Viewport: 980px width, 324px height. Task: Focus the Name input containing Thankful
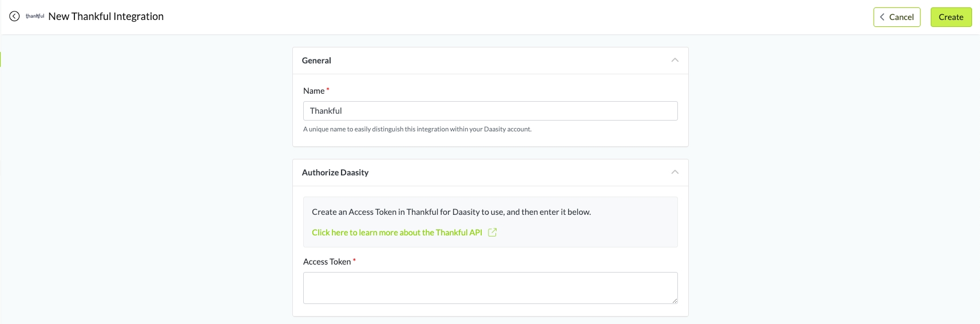tap(490, 111)
